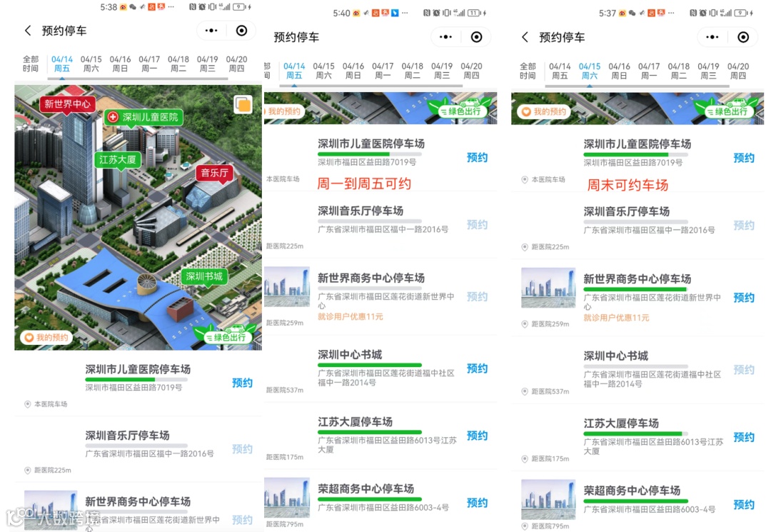771x532 pixels.
Task: Reserve 深圳音乐厅停车场 in middle screen
Action: (x=477, y=225)
